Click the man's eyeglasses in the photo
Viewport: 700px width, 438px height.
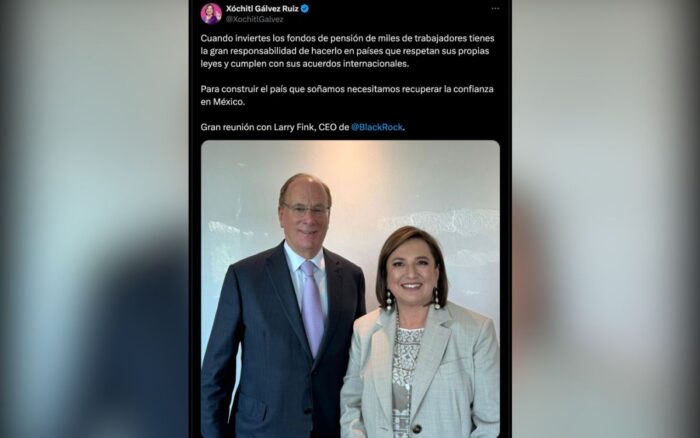click(x=306, y=209)
